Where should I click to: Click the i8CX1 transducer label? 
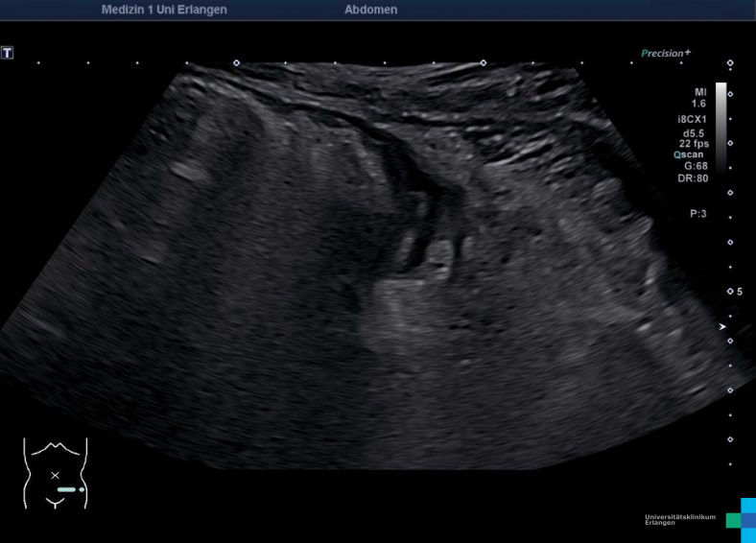[x=692, y=120]
